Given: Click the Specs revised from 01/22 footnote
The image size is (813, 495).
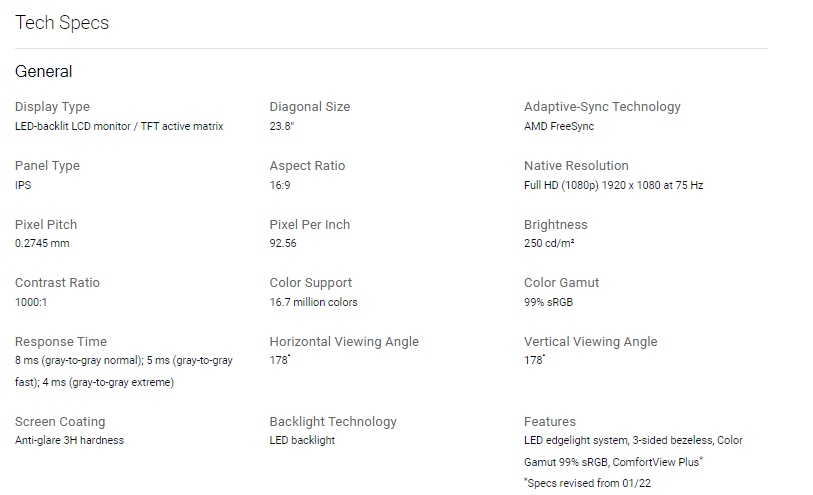Looking at the screenshot, I should pos(587,483).
